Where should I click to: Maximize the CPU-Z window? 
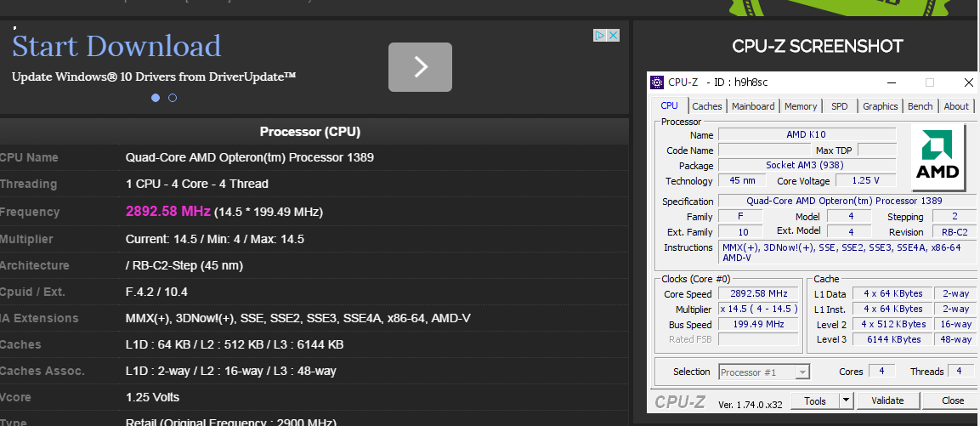tap(929, 82)
